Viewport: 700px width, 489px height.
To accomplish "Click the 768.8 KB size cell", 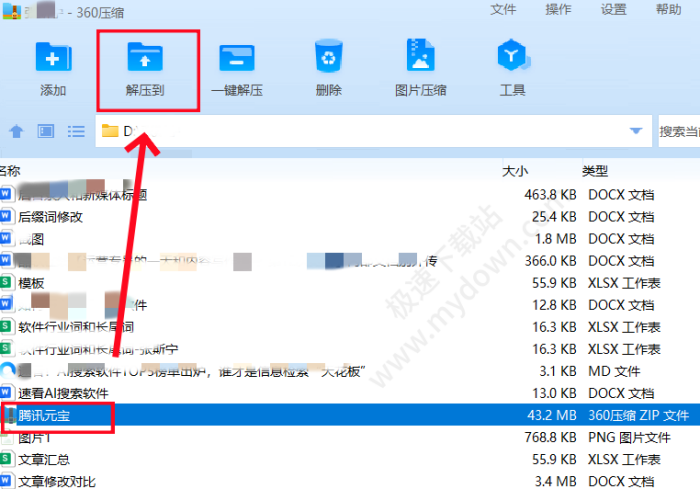I will [x=550, y=437].
